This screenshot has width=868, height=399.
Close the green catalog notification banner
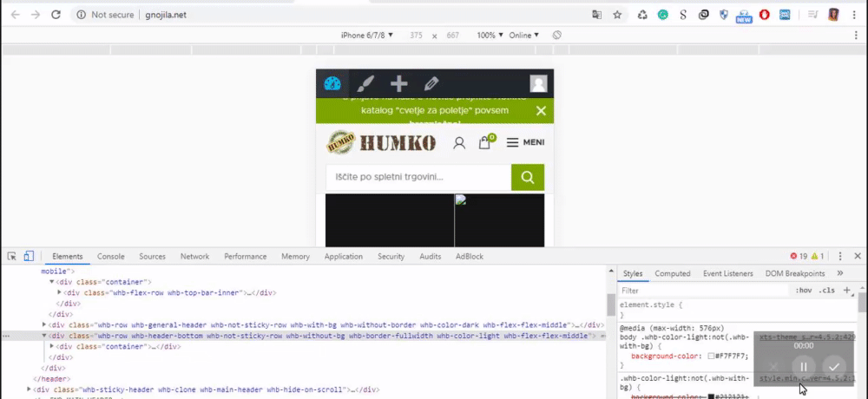point(541,111)
